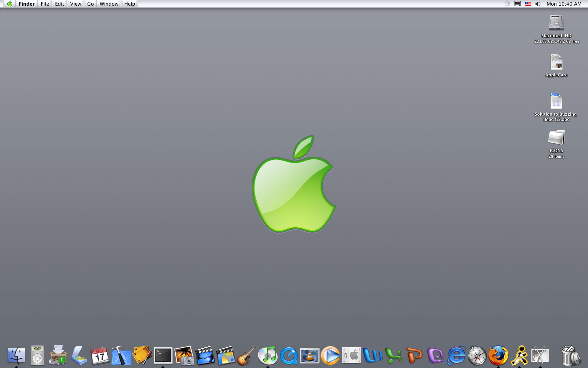Open GarageBand guitar icon
Viewport: 588px width, 368px height.
[247, 356]
